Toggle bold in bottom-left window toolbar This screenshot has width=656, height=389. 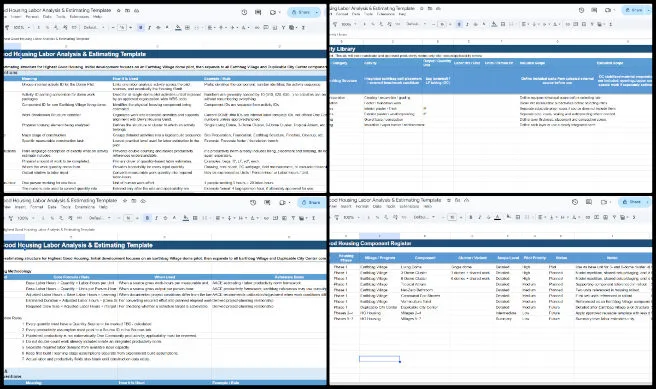(x=147, y=218)
